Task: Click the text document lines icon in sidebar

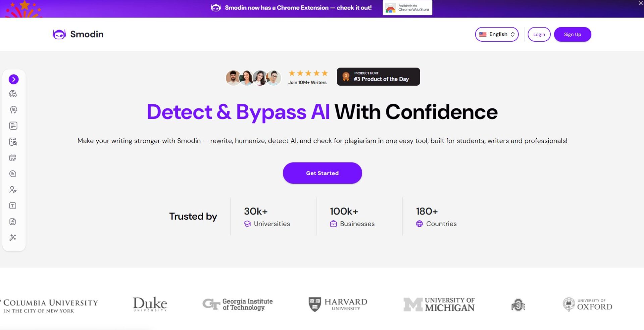Action: [x=13, y=126]
